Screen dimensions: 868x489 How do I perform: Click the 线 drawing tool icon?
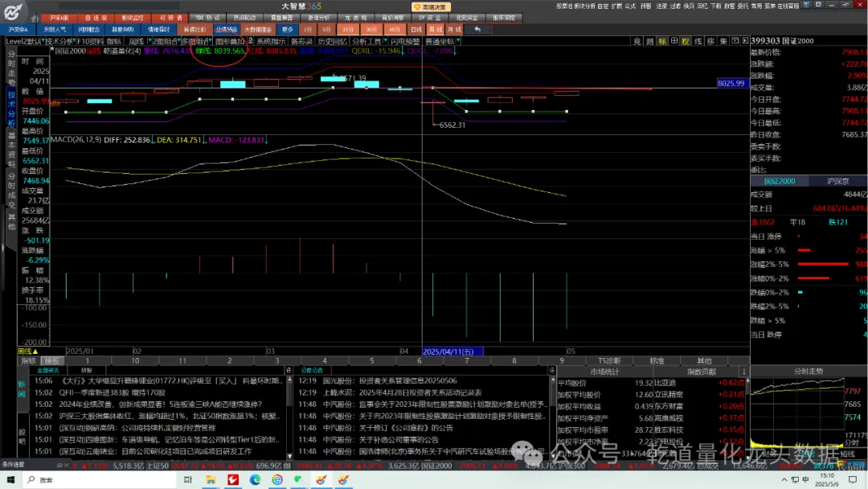(x=698, y=42)
